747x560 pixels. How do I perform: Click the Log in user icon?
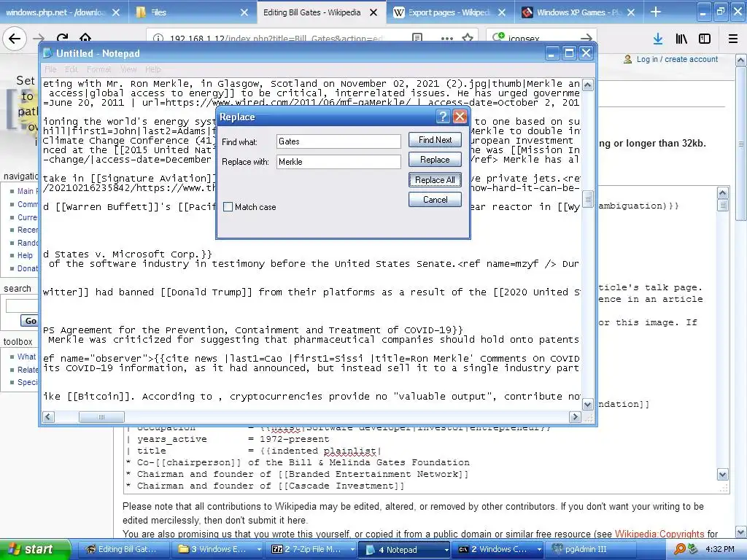(x=628, y=60)
